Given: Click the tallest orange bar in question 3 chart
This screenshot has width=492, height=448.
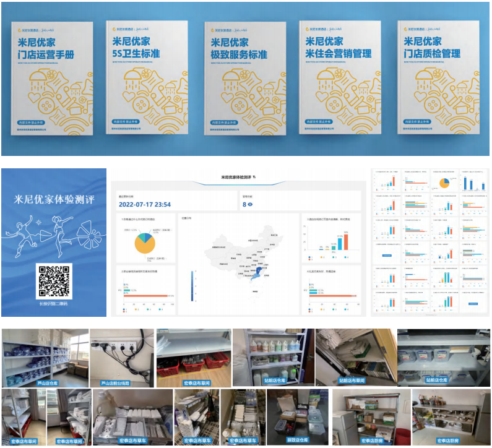Looking at the screenshot, I should tap(346, 241).
